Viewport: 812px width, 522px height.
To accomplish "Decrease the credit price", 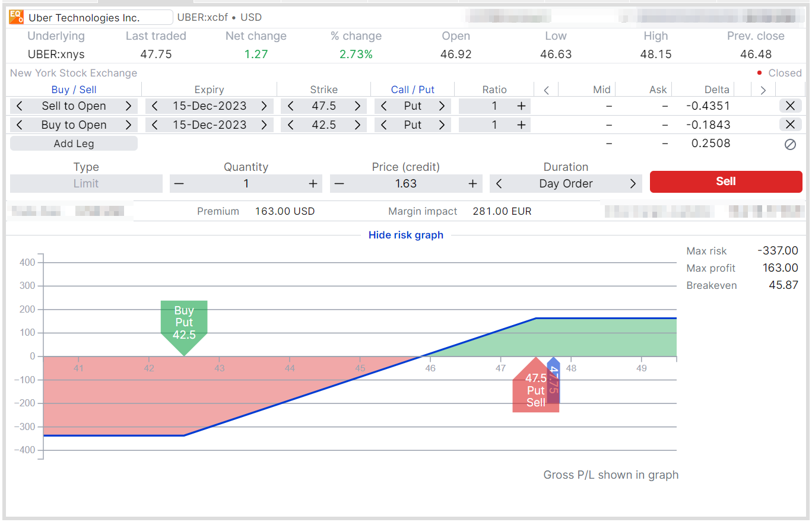I will [339, 184].
